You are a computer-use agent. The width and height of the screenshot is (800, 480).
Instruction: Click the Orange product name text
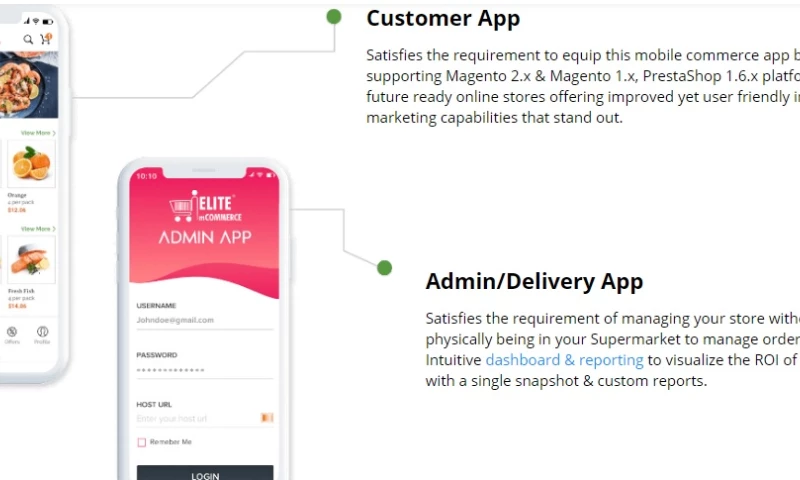tap(17, 195)
